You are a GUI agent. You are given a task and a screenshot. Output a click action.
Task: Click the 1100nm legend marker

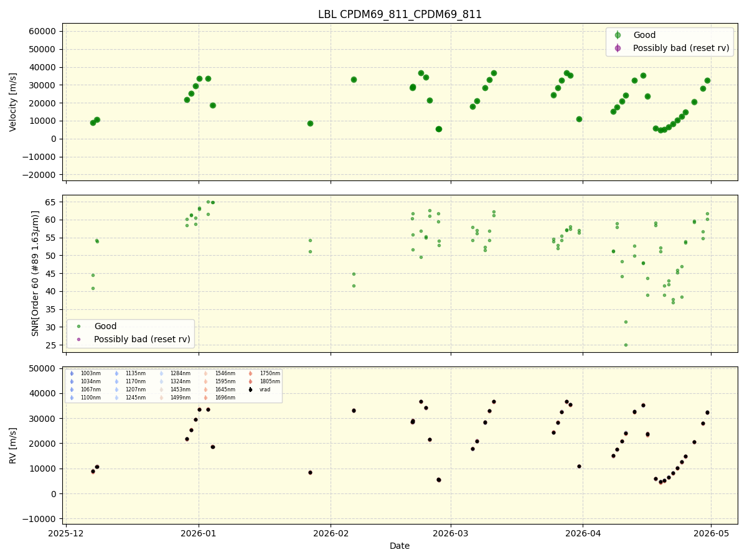coord(72,398)
